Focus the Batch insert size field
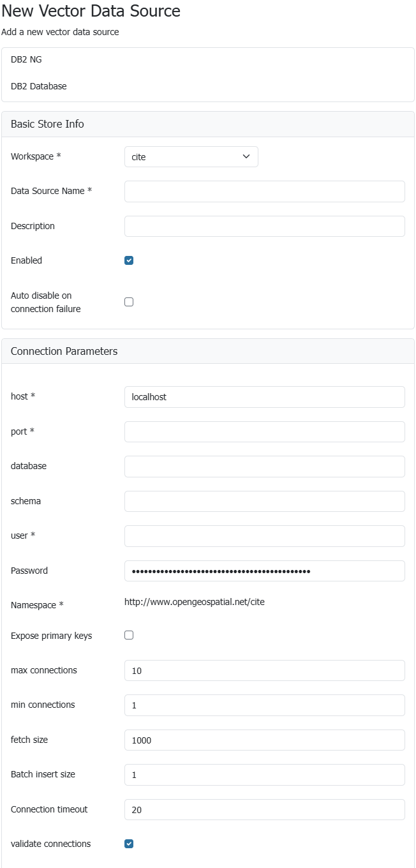Image resolution: width=416 pixels, height=868 pixels. coord(264,775)
